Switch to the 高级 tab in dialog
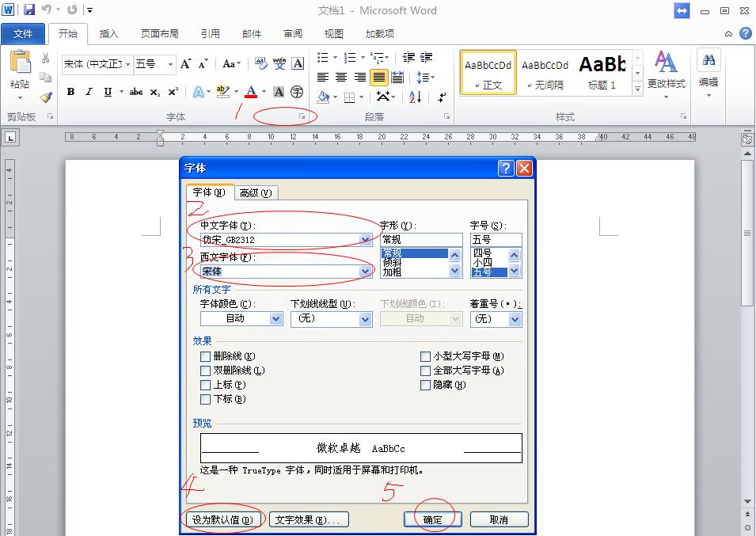 click(x=255, y=192)
